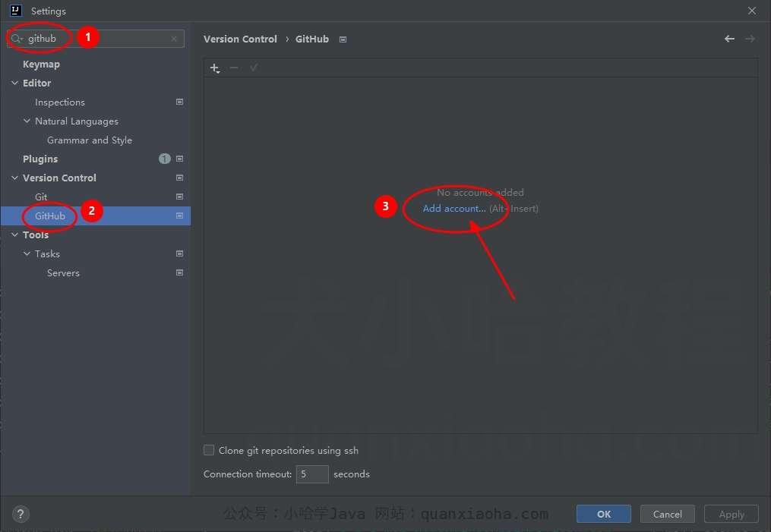Screen dimensions: 771x532
Task: Click the settings search field
Action: pyautogui.click(x=96, y=38)
